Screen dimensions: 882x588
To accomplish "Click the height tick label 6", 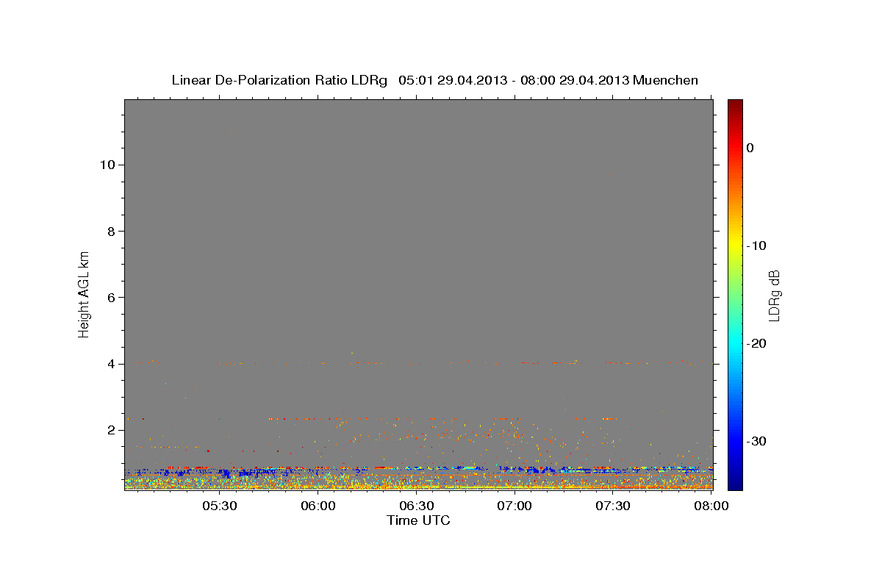I will [x=110, y=297].
